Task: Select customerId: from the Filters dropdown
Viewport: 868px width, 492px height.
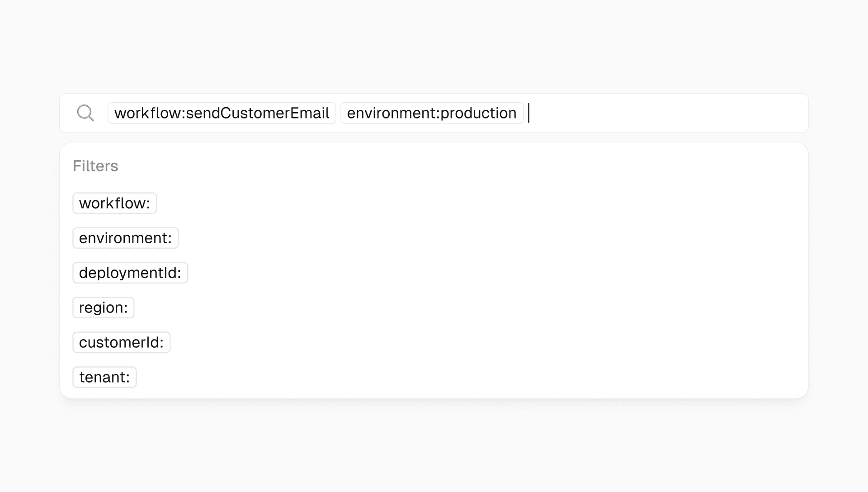Action: (x=122, y=342)
